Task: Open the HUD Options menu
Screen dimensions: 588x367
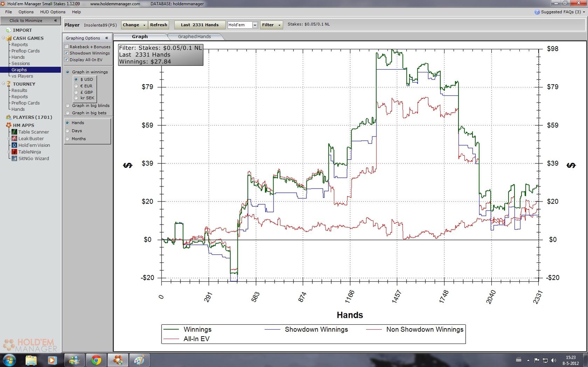Action: click(x=53, y=12)
